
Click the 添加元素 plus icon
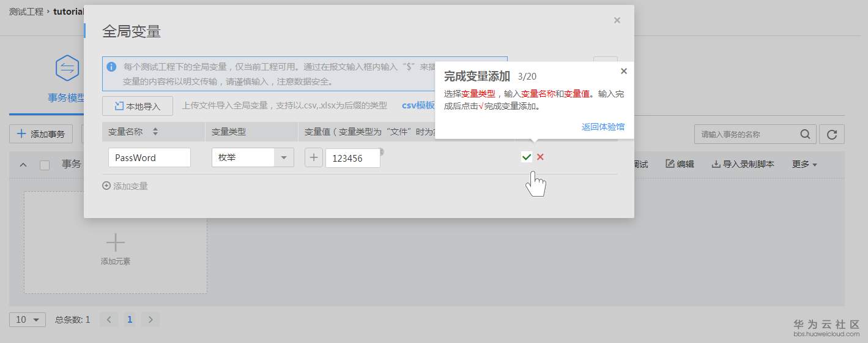point(116,243)
